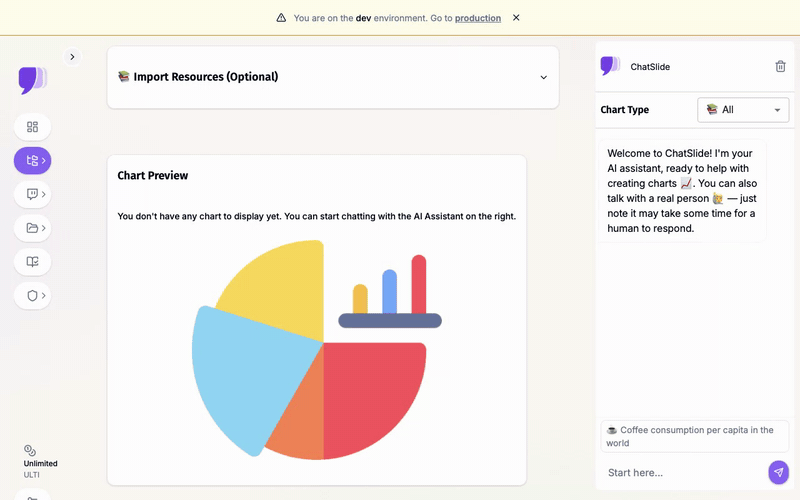Viewport: 800px width, 500px height.
Task: Delete chat history with the trash icon
Action: pyautogui.click(x=780, y=66)
